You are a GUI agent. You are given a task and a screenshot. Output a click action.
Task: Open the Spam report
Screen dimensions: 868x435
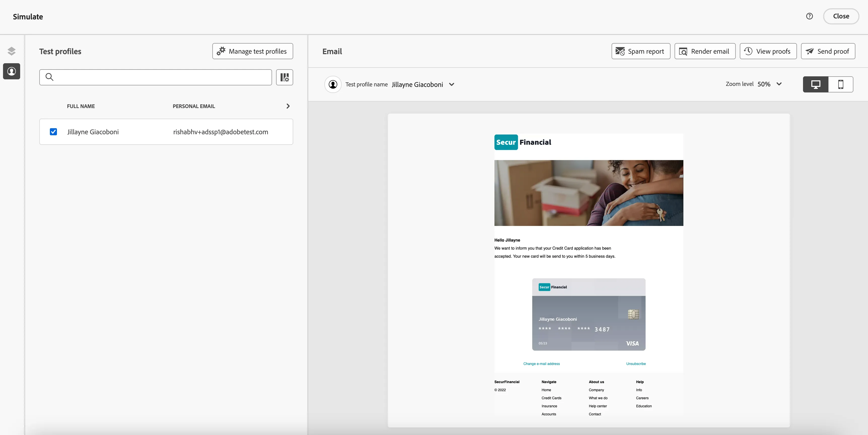(641, 51)
